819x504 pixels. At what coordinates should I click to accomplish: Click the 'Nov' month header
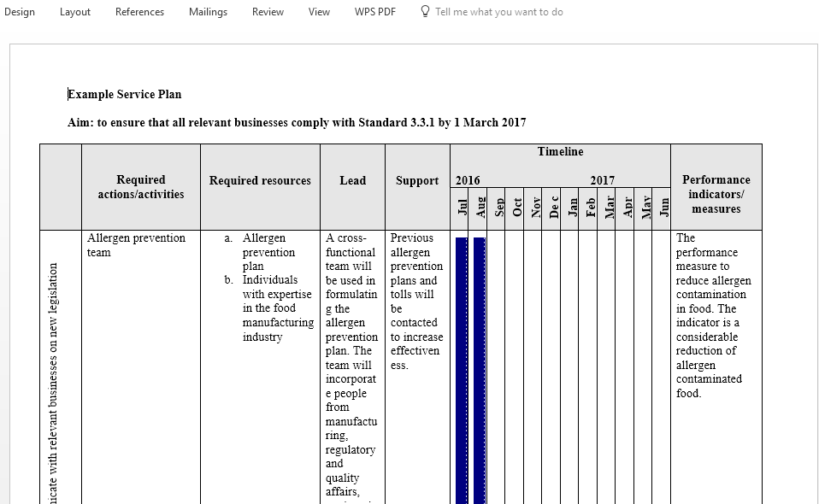click(x=535, y=208)
